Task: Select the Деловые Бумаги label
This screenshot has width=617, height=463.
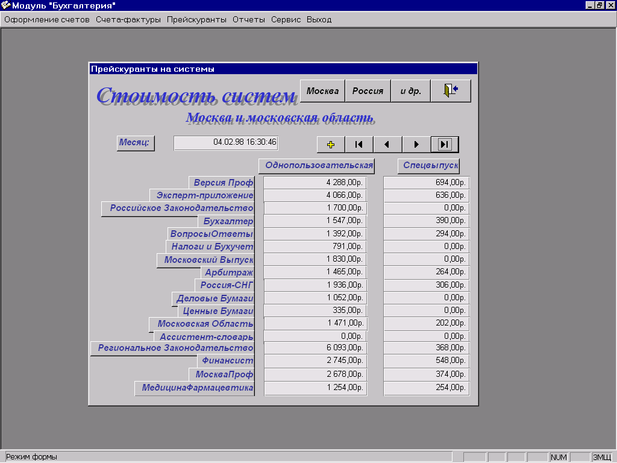Action: click(213, 299)
